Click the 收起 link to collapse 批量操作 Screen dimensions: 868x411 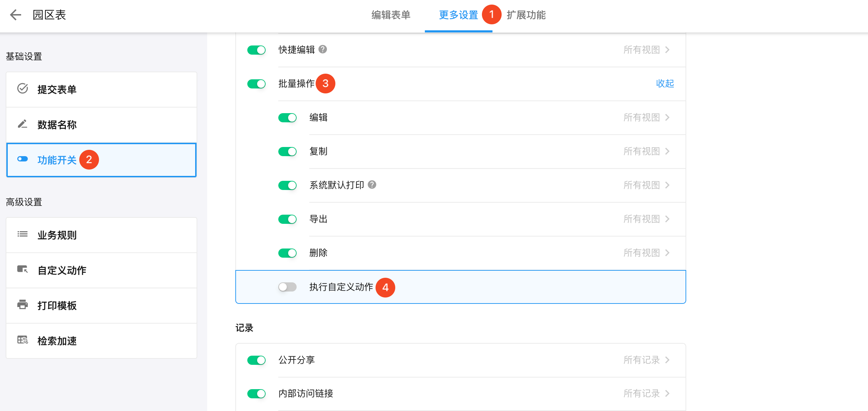point(665,84)
